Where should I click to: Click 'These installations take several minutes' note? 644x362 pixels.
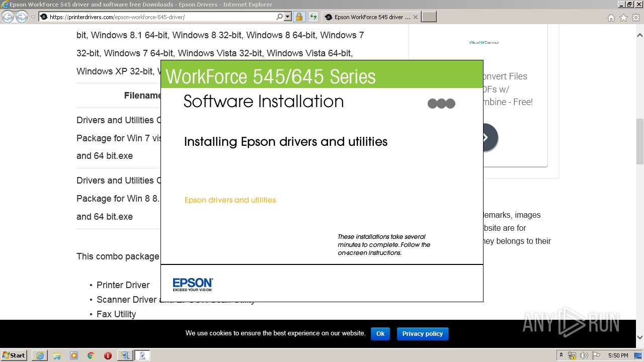tap(384, 245)
